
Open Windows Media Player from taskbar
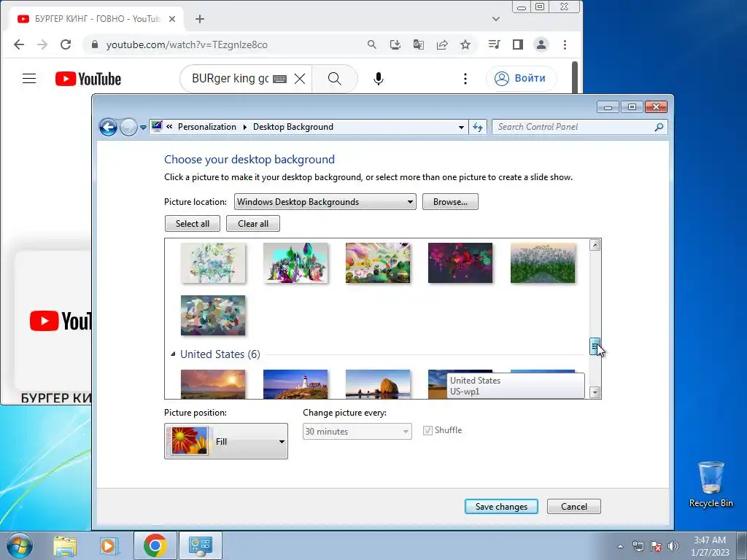click(x=109, y=545)
